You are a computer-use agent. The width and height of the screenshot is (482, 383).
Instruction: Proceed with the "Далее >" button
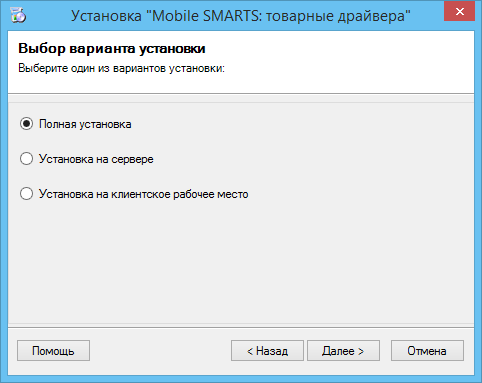(343, 350)
